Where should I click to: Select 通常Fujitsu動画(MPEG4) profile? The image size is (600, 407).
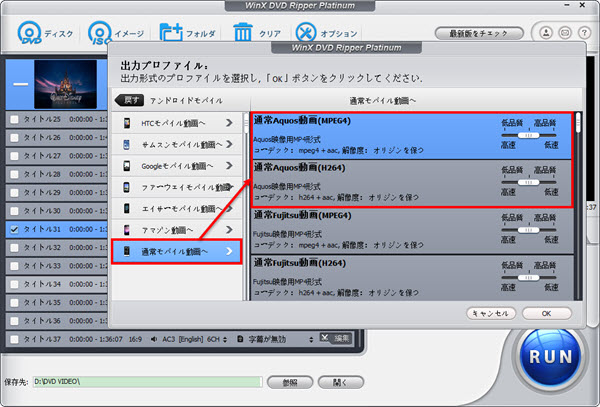click(412, 231)
